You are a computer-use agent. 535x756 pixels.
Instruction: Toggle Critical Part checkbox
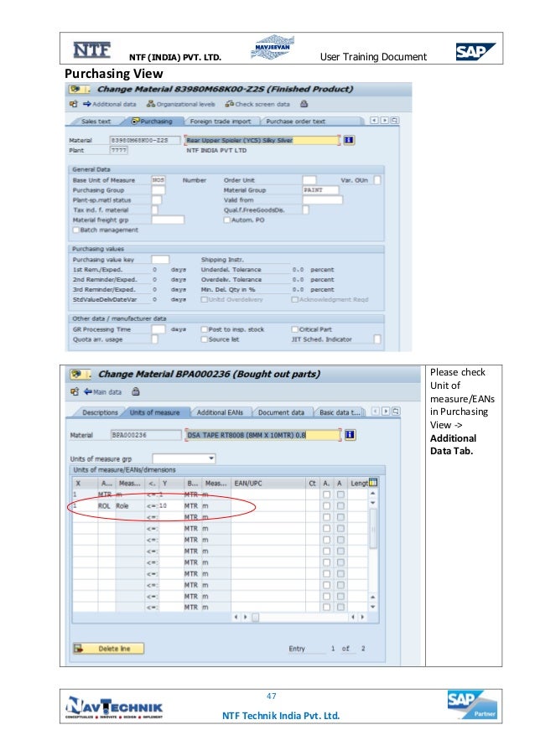[x=295, y=329]
